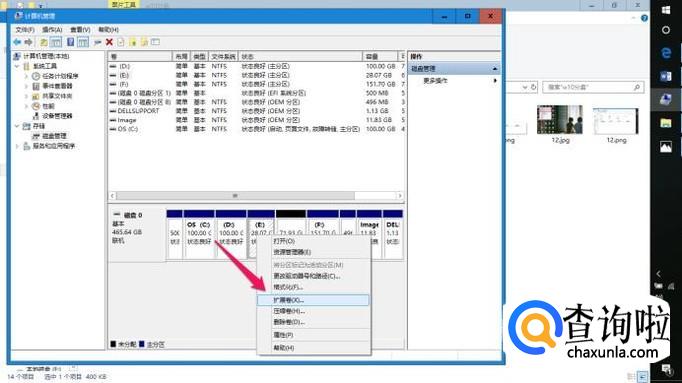Click the last toolbar icon right of the yellow icons

155,42
